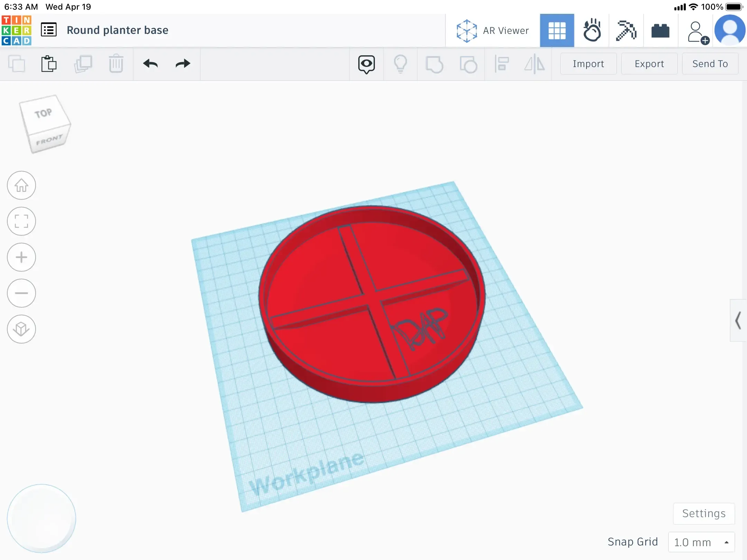Viewport: 747px width, 560px height.
Task: Toggle the light/render view icon
Action: (x=400, y=64)
